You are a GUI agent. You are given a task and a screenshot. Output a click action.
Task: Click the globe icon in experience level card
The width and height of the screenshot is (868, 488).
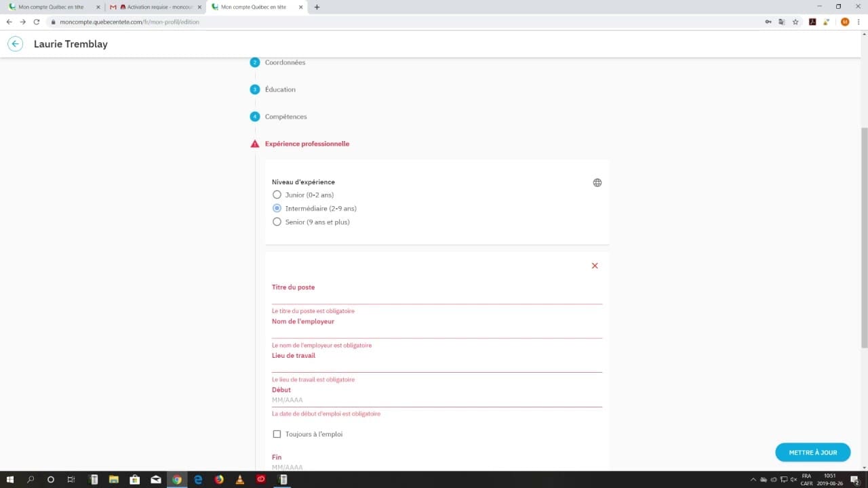tap(597, 182)
